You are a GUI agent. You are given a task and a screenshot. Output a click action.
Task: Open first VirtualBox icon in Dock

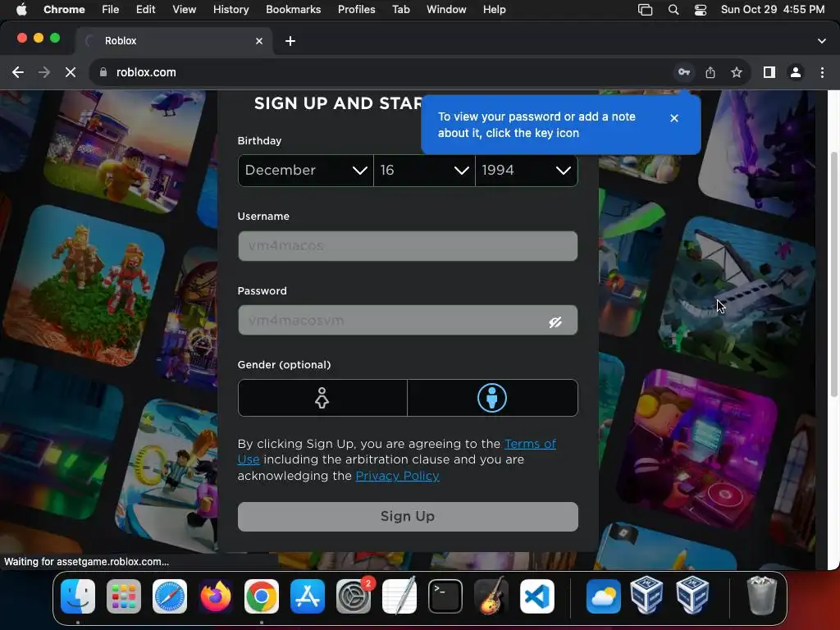click(646, 596)
